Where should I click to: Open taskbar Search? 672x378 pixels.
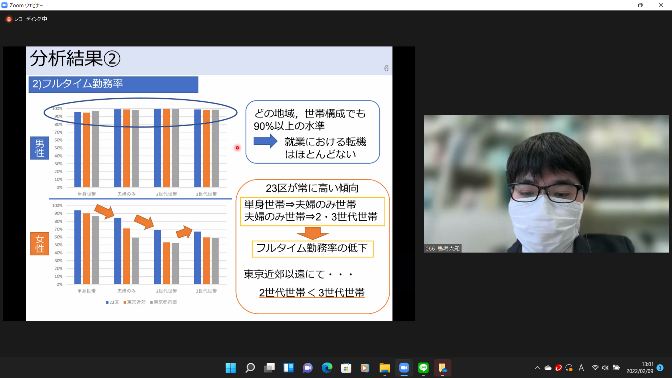250,368
